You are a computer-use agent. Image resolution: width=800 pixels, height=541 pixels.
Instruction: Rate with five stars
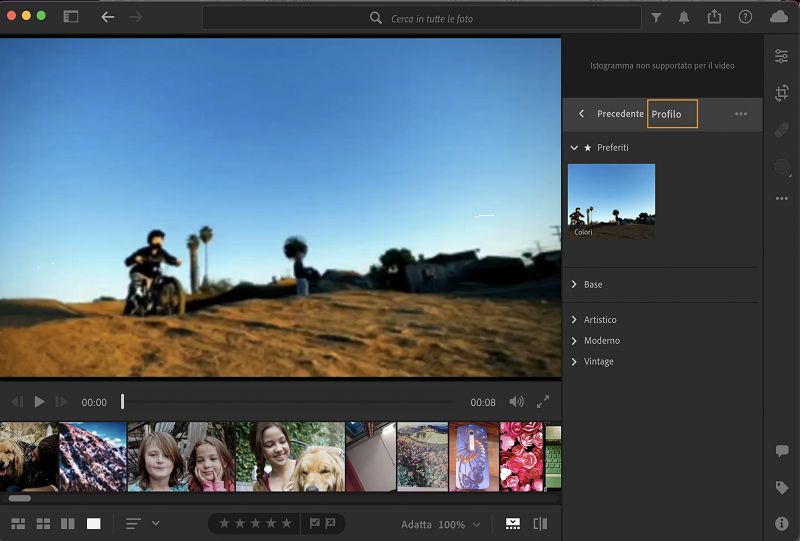(287, 523)
